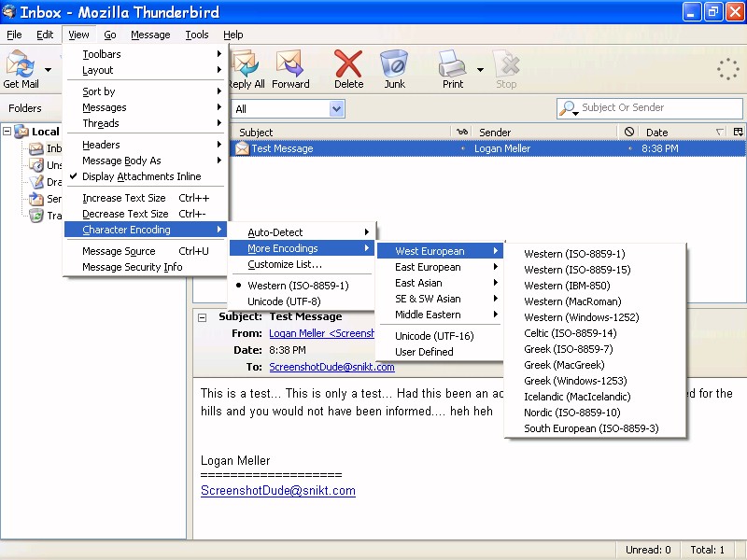747x560 pixels.
Task: Choose Increase Text Size menu item
Action: pos(147,198)
